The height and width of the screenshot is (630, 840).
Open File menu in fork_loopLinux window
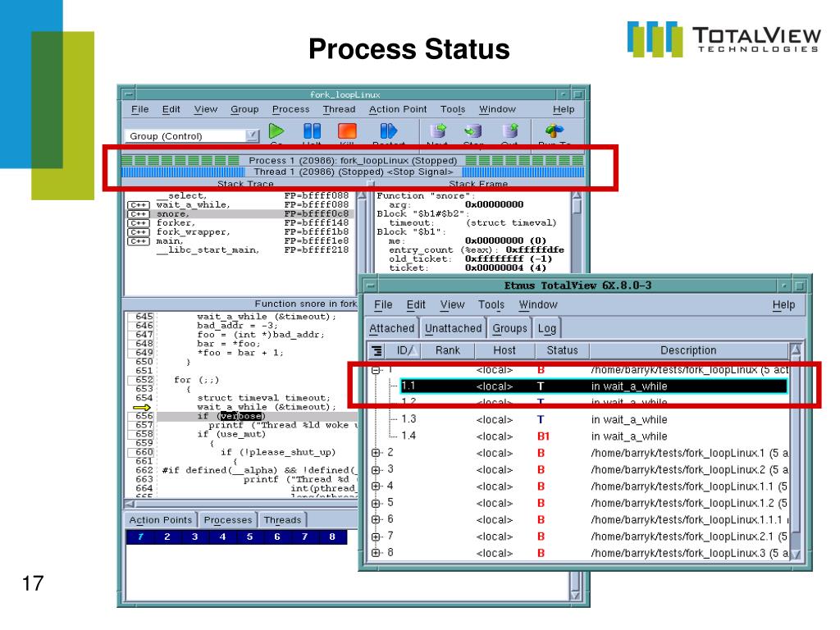(139, 109)
